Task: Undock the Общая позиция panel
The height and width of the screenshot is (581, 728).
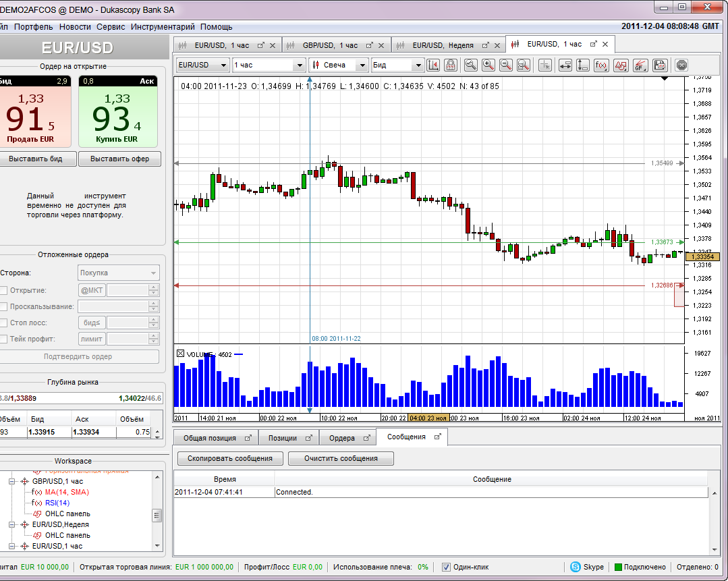Action: (248, 437)
